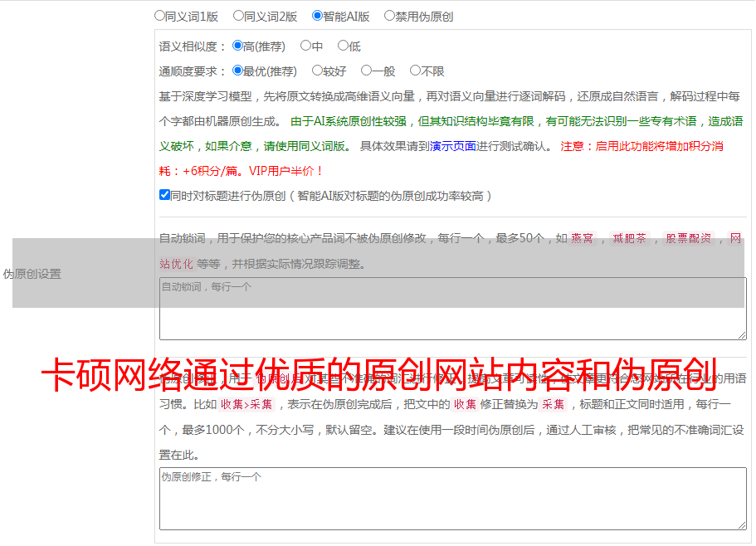This screenshot has height=546, width=756.
Task: Set 通顺度要求 to 一般
Action: point(366,71)
